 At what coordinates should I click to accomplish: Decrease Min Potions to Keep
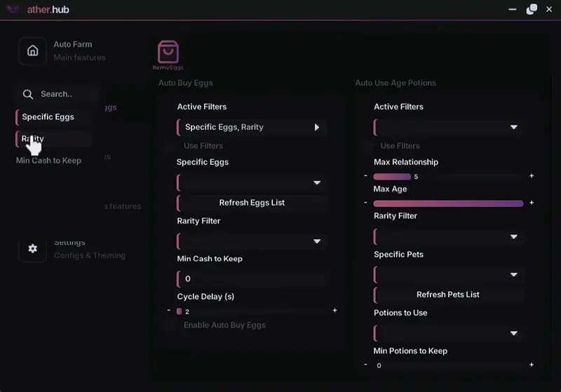(x=365, y=365)
